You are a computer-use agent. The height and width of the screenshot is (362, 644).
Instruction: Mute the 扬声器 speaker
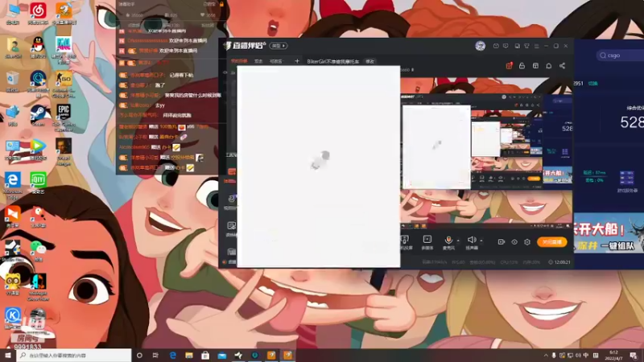tap(472, 242)
